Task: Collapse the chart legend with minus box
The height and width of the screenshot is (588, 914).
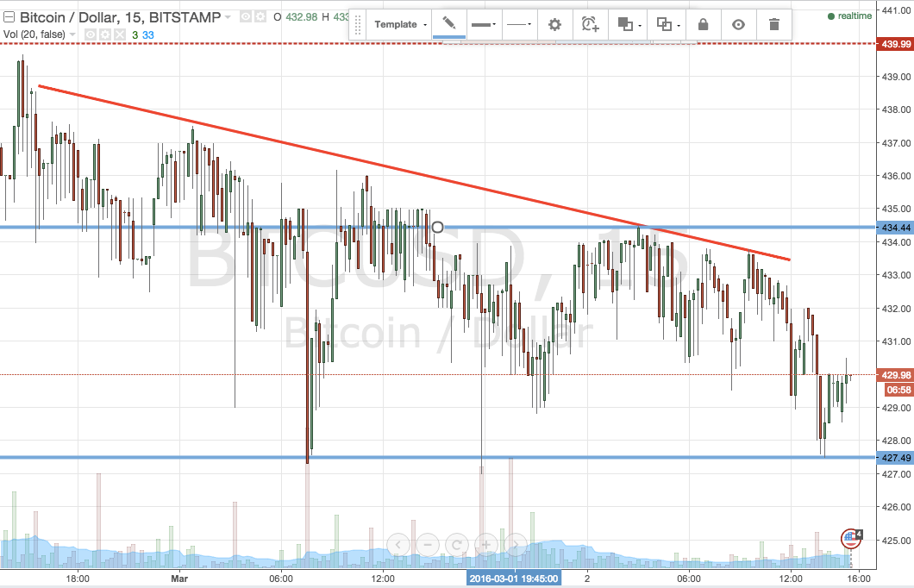Action: (9, 17)
